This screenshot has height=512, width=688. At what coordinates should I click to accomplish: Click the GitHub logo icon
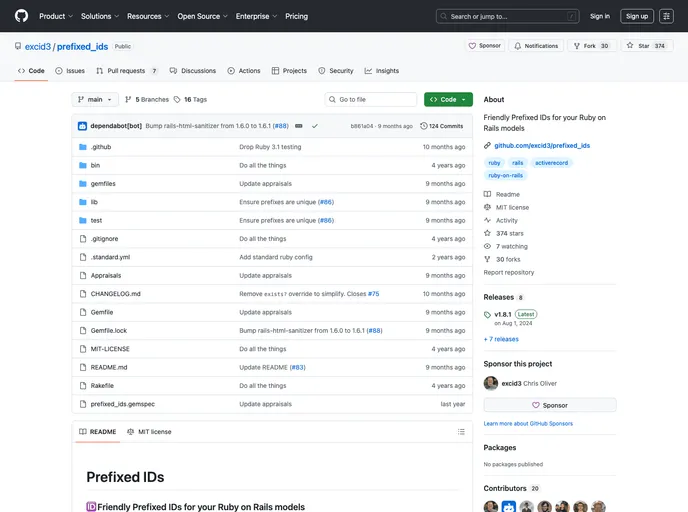(21, 16)
